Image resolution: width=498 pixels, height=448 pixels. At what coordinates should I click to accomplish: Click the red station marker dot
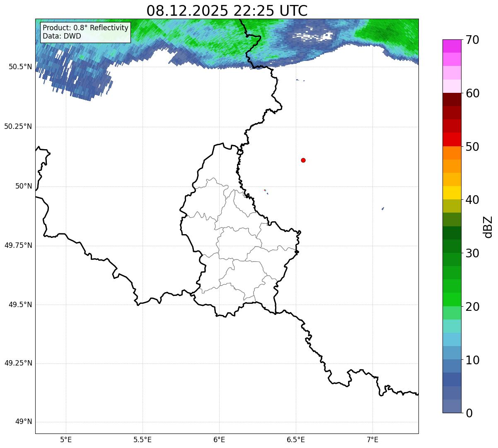(x=303, y=160)
